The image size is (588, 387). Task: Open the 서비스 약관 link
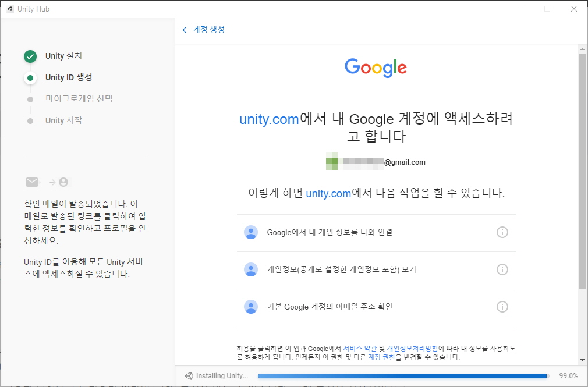click(360, 349)
